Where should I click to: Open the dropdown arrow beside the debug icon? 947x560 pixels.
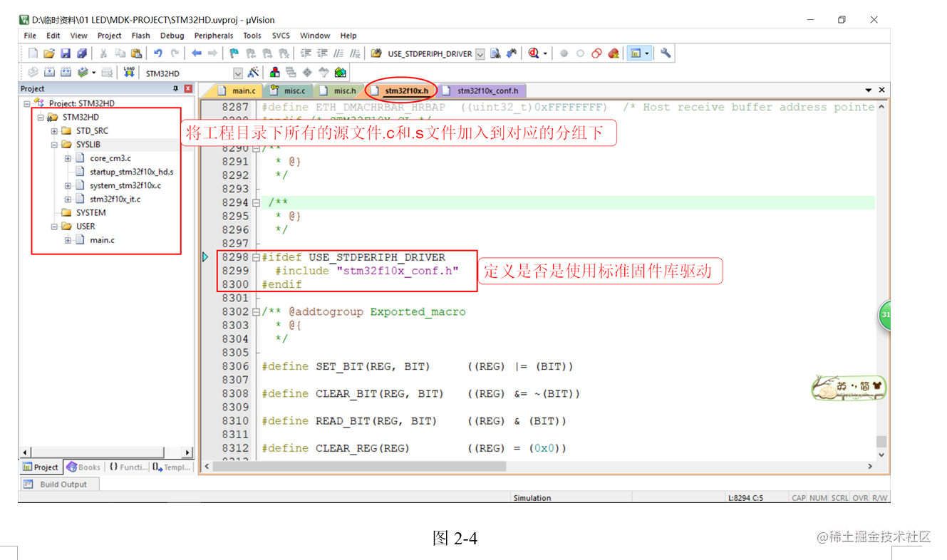[545, 53]
